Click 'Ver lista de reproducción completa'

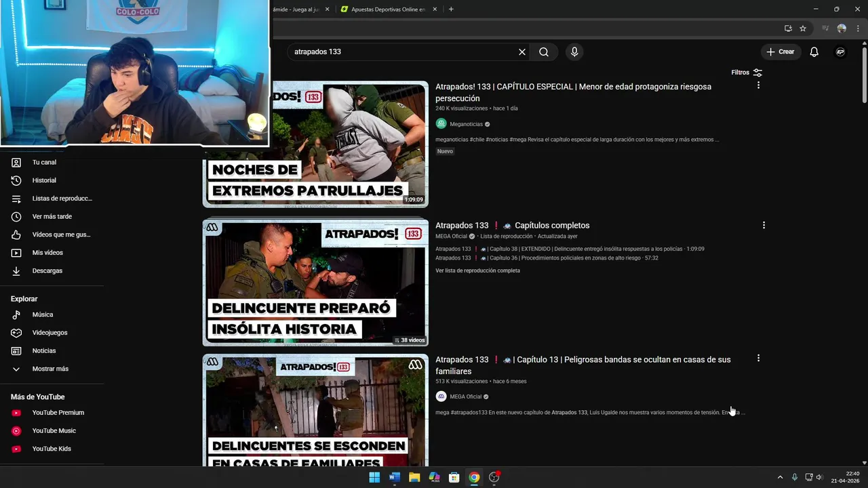click(x=477, y=270)
